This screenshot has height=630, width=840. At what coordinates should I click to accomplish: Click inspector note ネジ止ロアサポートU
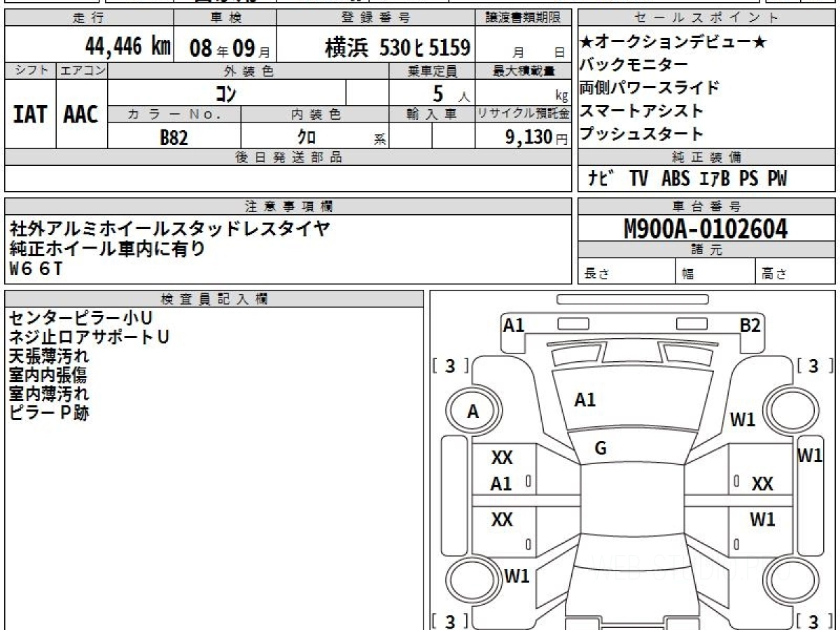click(x=89, y=337)
